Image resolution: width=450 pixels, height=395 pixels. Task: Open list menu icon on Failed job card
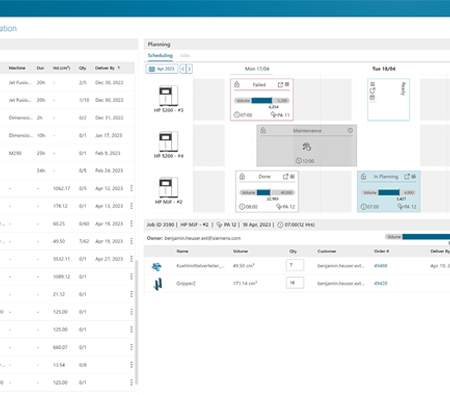[287, 84]
